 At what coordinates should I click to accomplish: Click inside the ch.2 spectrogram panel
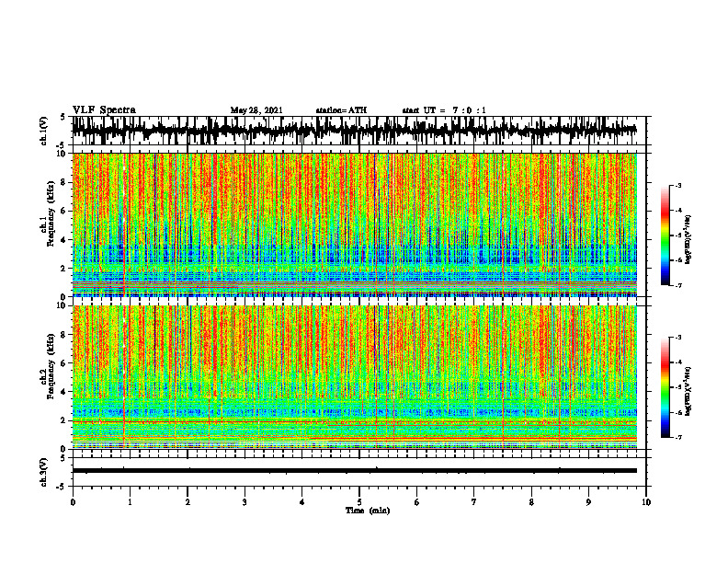coord(354,377)
